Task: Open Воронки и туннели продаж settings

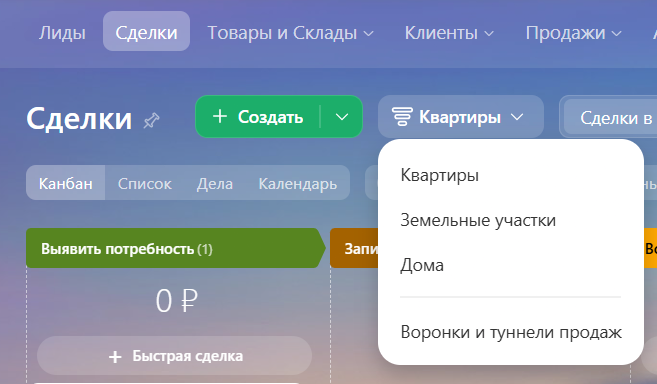Action: (511, 332)
